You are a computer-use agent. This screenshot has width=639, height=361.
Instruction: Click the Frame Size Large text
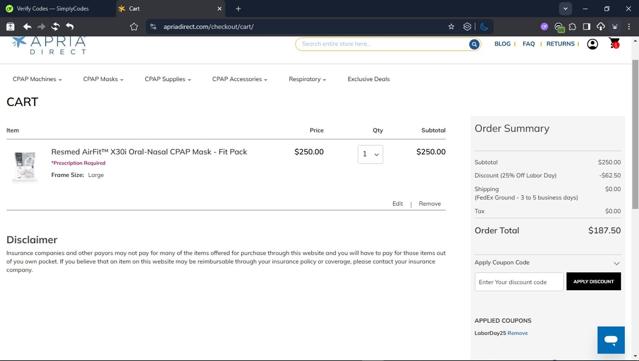pyautogui.click(x=77, y=175)
